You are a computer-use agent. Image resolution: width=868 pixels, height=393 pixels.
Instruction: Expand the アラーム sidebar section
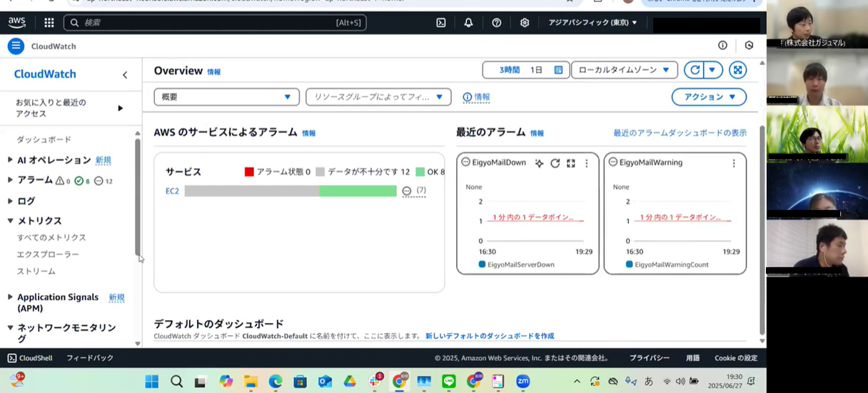[10, 180]
